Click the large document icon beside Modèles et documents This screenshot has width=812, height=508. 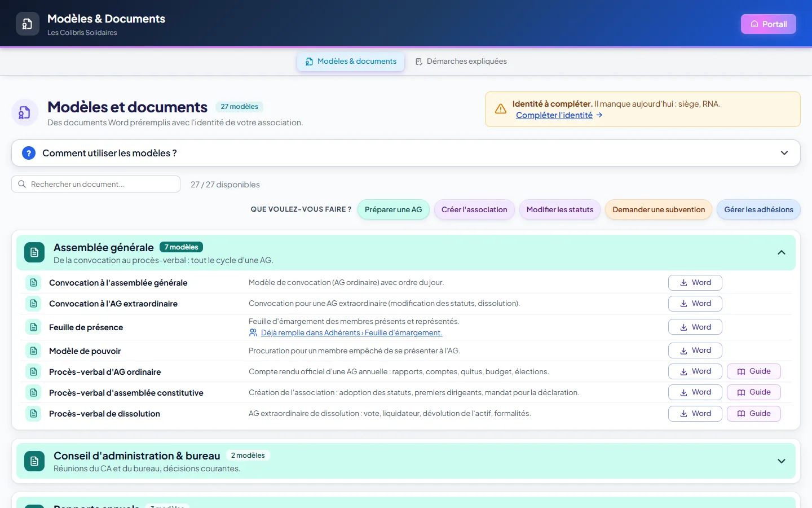[x=25, y=112]
